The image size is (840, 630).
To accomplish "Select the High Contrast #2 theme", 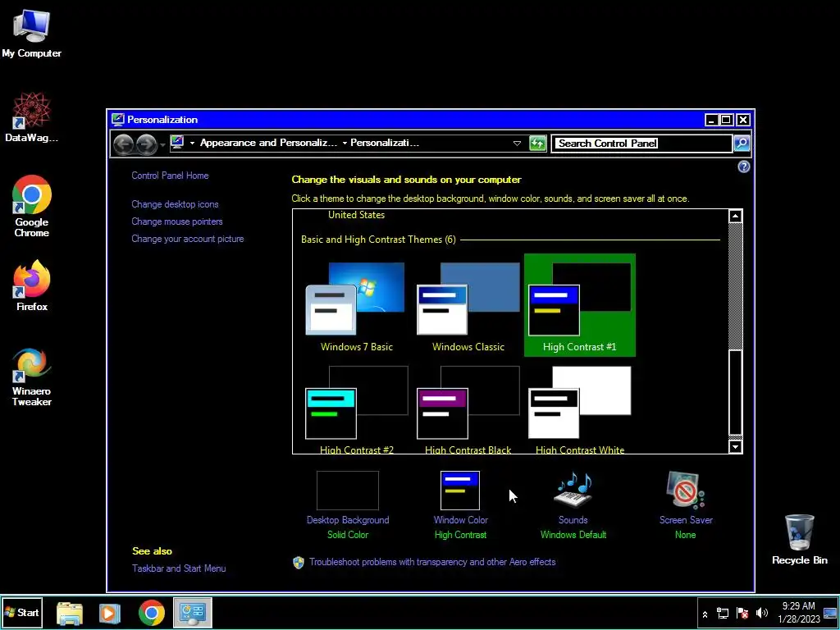I will point(356,410).
